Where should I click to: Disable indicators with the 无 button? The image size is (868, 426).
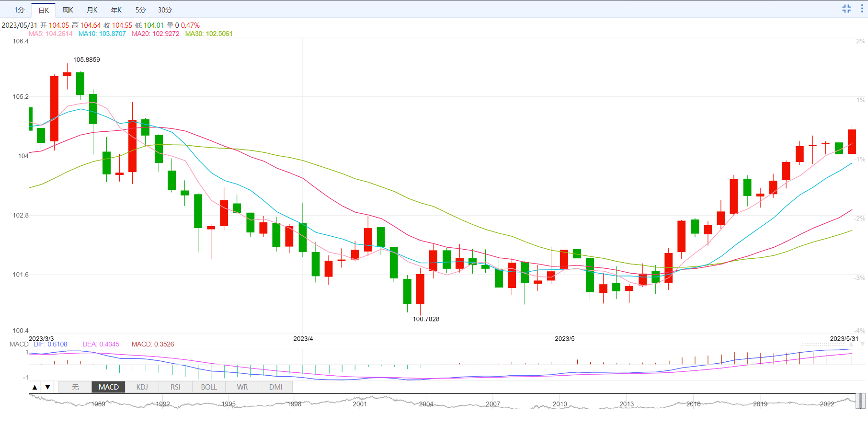[x=75, y=387]
